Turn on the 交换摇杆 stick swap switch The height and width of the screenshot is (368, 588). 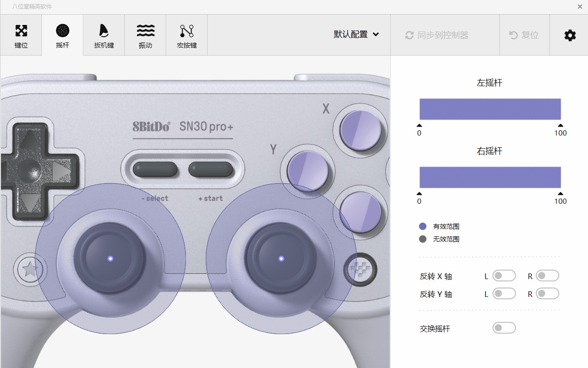(504, 328)
